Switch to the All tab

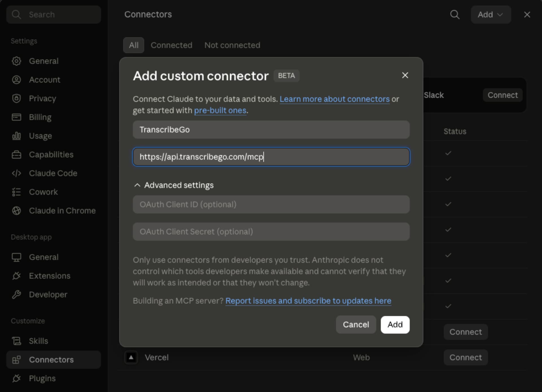pyautogui.click(x=134, y=45)
